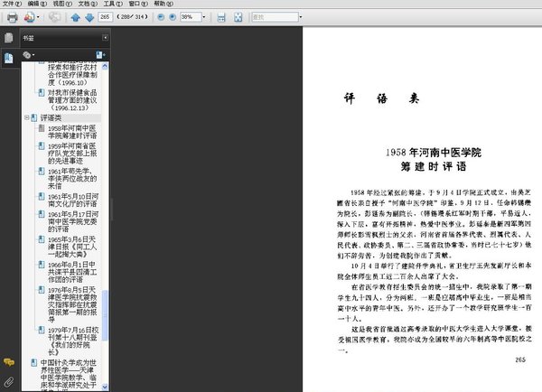Viewport: 542px width, 392px height.
Task: Click bookmark icon beside 1965年3月6日 entry
Action: pos(42,239)
